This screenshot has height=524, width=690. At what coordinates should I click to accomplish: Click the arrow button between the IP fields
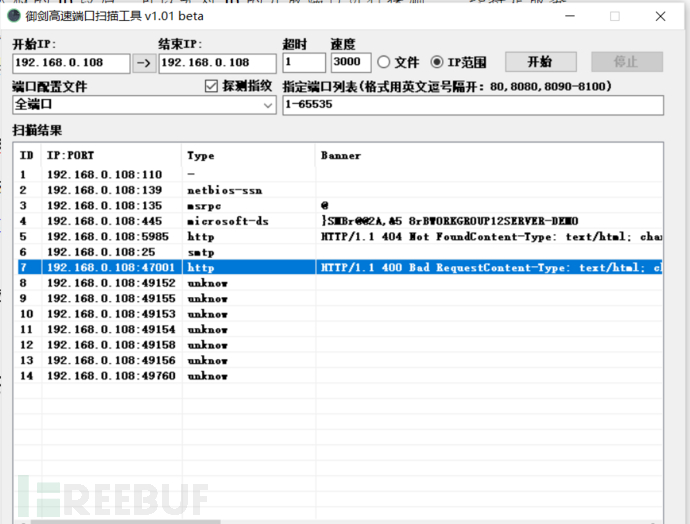point(144,63)
